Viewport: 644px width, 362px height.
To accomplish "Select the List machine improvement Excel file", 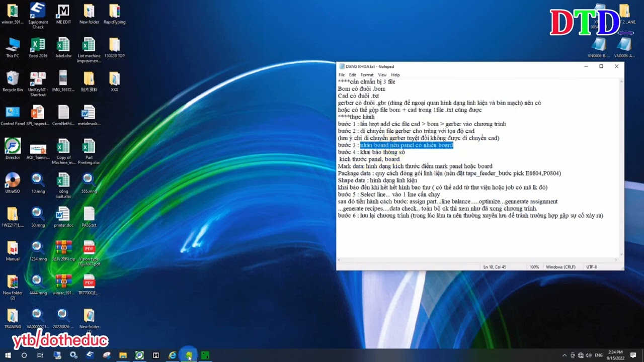I will click(x=89, y=50).
